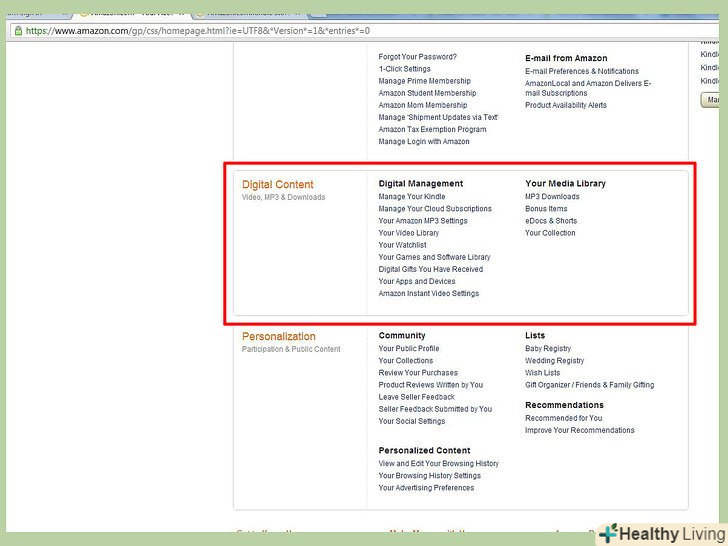Open Gift Organizer / Friends & Family Gifting
Image resolution: width=728 pixels, height=546 pixels.
[x=590, y=384]
